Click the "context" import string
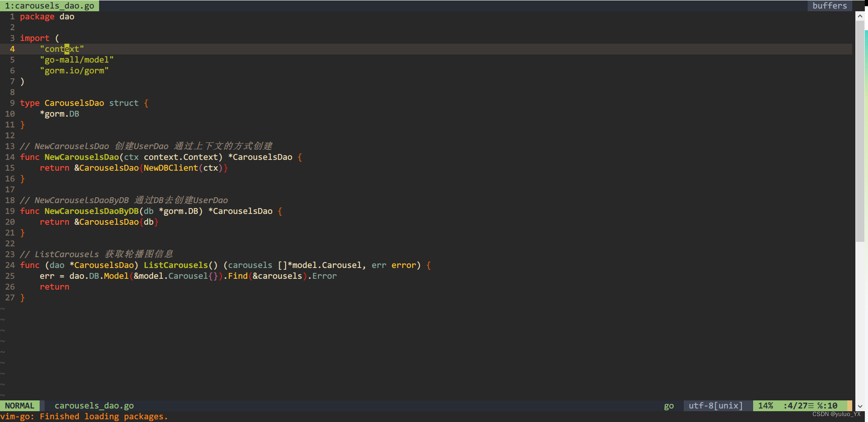 pyautogui.click(x=62, y=49)
